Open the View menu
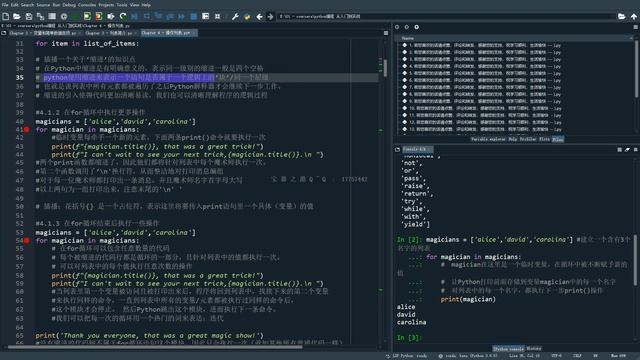The image size is (640, 360). (x=134, y=5)
